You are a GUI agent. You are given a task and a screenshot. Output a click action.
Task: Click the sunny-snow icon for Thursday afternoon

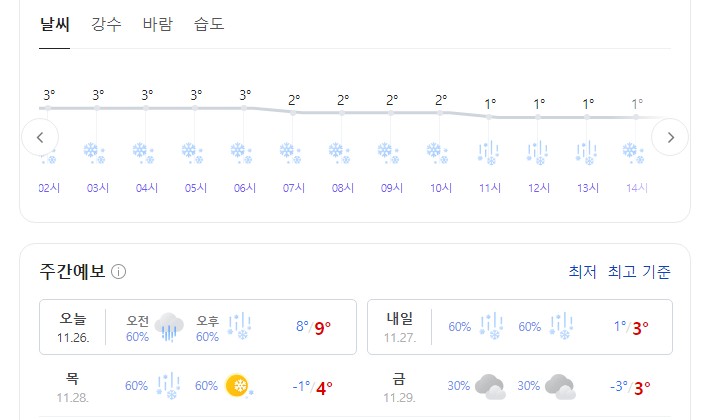tap(237, 386)
